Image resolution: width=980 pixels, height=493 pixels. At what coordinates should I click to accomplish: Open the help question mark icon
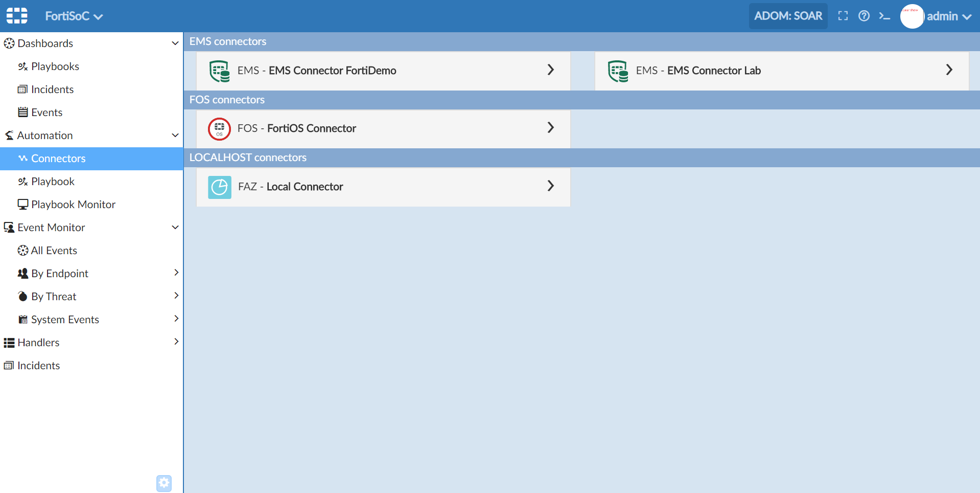[x=864, y=16]
